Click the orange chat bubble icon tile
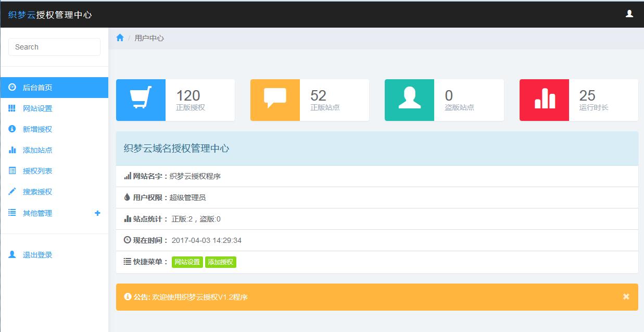 coord(275,100)
